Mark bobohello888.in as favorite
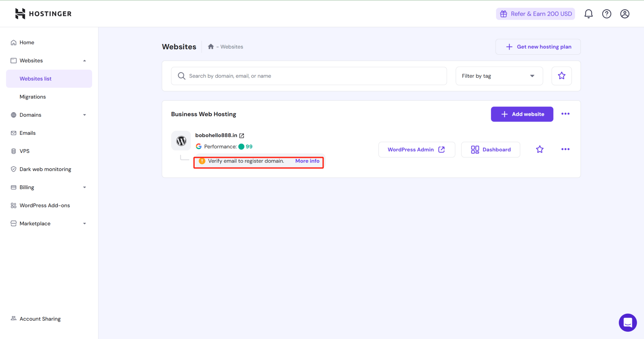The height and width of the screenshot is (339, 644). click(540, 150)
